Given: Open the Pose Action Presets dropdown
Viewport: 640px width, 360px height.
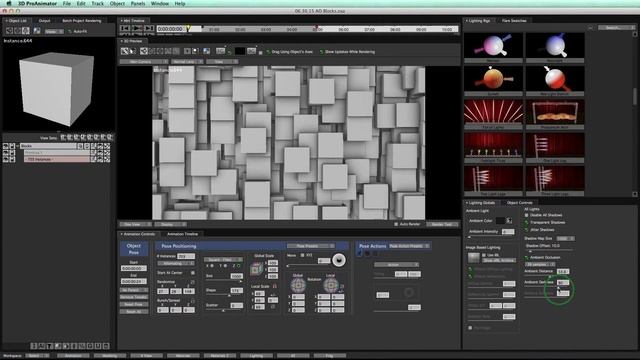Looking at the screenshot, I should (x=409, y=246).
